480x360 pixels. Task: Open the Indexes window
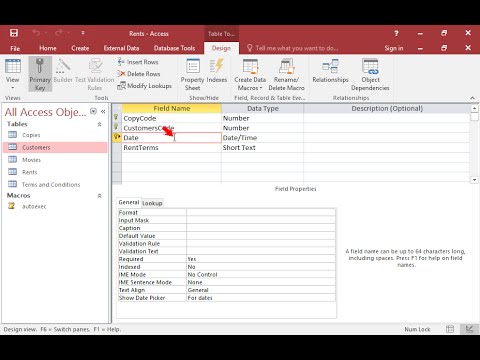pos(217,71)
